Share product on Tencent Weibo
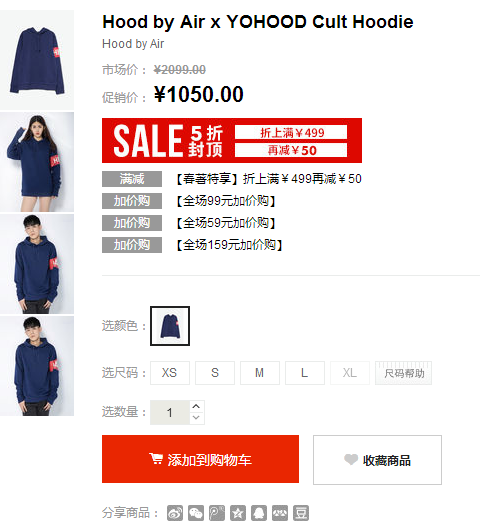480x526 pixels. [217, 513]
